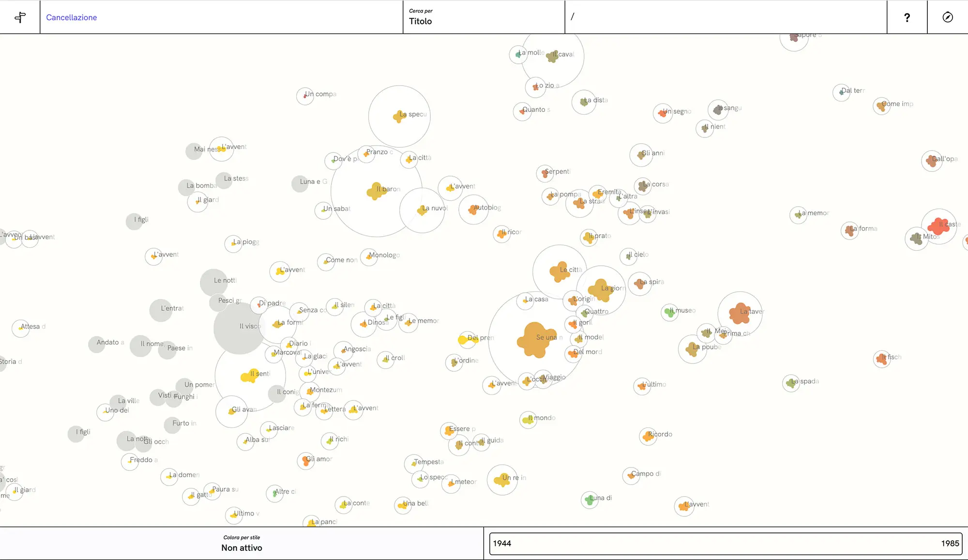Click the compass icon at top right
Viewport: 968px width, 560px height.
(947, 17)
